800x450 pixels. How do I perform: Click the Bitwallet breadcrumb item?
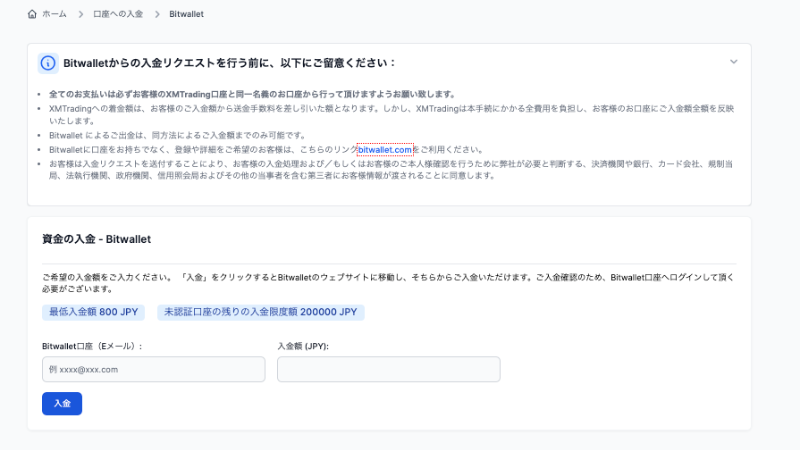(x=186, y=14)
